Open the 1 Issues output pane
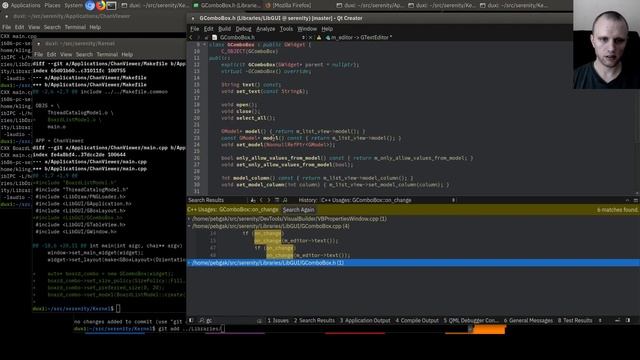This screenshot has width=640, height=360. [x=278, y=320]
